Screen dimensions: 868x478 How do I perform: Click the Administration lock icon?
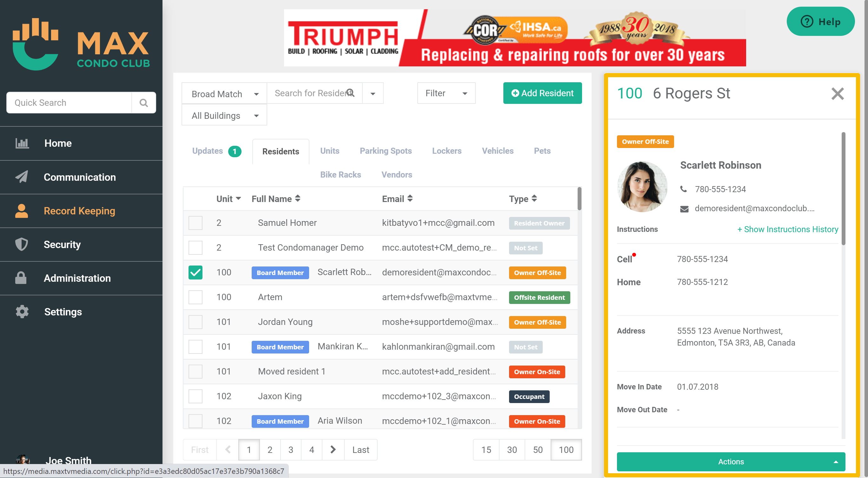click(21, 278)
